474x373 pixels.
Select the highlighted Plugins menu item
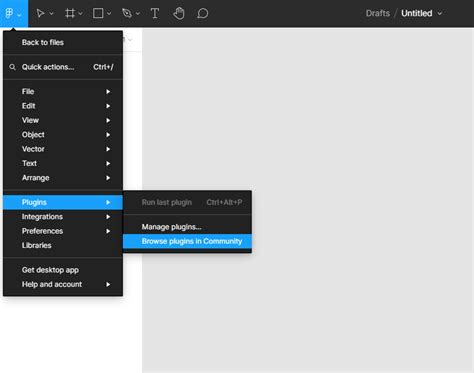point(63,202)
